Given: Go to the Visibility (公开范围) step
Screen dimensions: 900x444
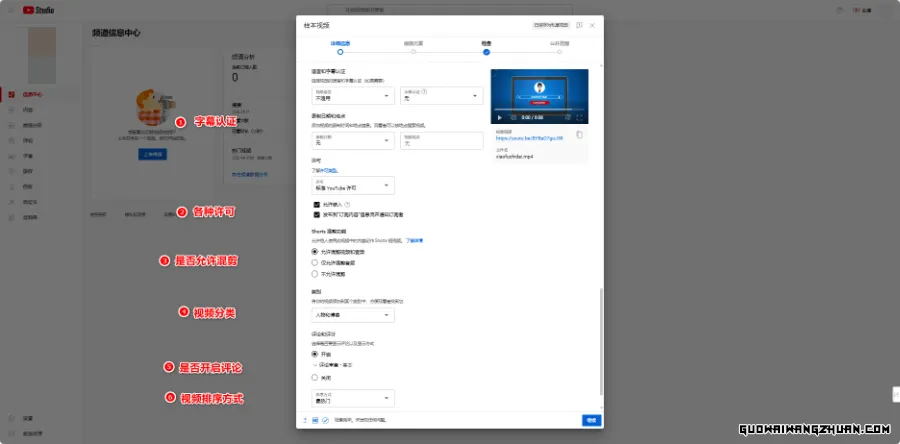Looking at the screenshot, I should tap(559, 48).
